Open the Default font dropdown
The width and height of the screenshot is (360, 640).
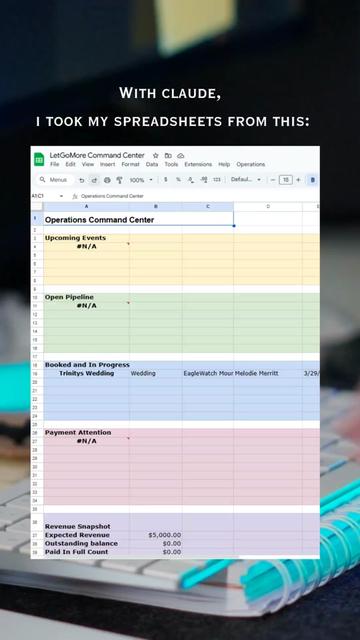coord(246,180)
